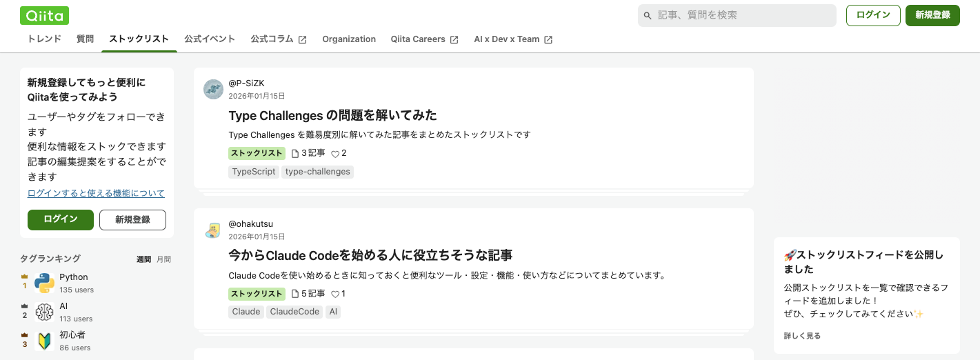
Task: Click the Python tag icon
Action: pos(45,283)
